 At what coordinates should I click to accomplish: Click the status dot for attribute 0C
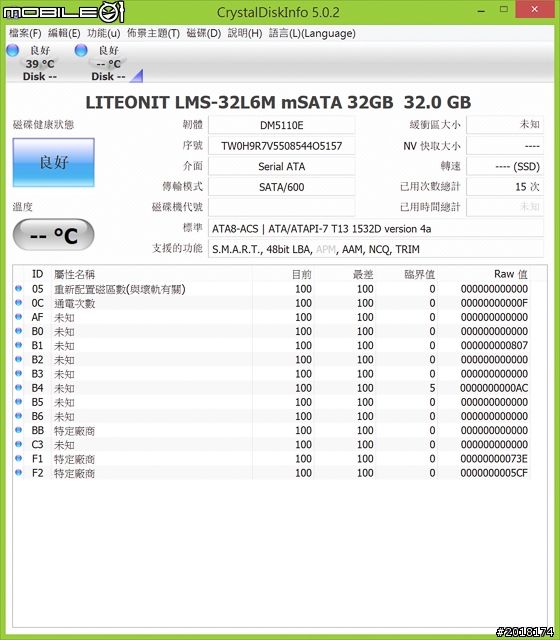[18, 303]
